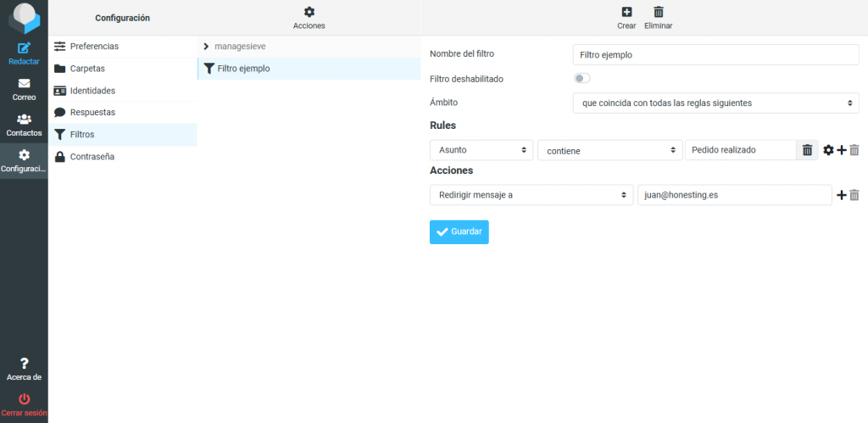Screen dimensions: 868x423
Task: Click the Nombre del filtro text field
Action: 716,54
